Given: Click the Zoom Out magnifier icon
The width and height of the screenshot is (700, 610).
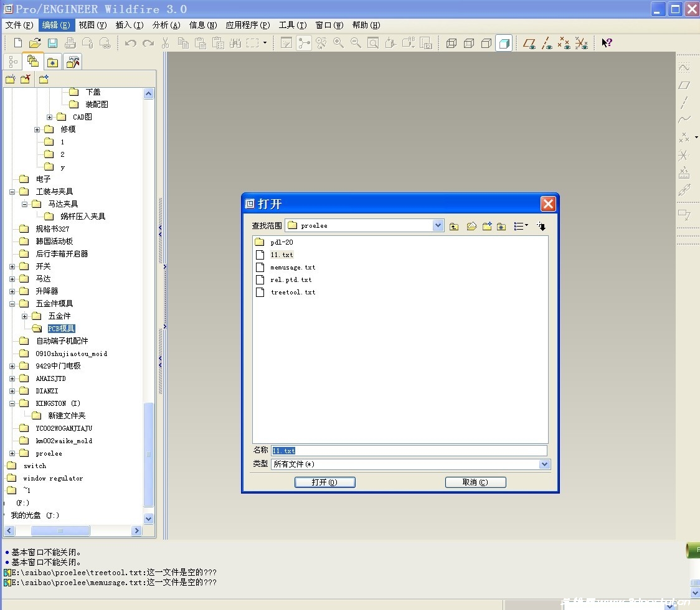Looking at the screenshot, I should click(356, 43).
